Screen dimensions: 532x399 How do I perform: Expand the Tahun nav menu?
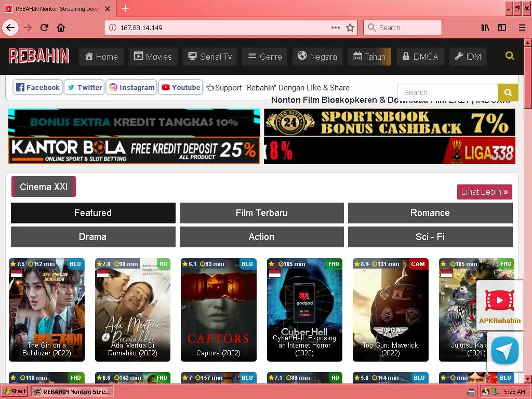point(369,56)
